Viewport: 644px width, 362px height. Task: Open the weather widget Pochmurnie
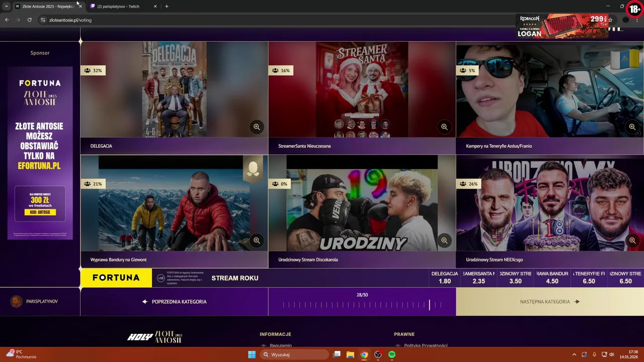(21, 354)
